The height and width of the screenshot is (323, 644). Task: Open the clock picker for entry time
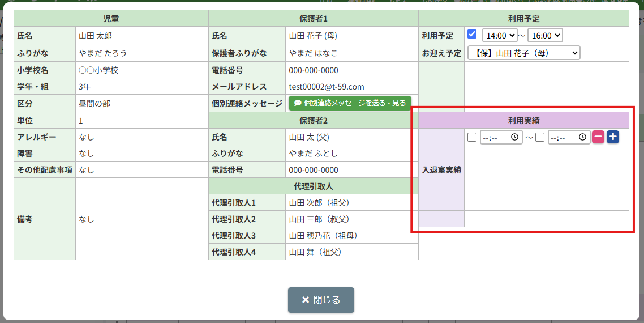[x=514, y=137]
